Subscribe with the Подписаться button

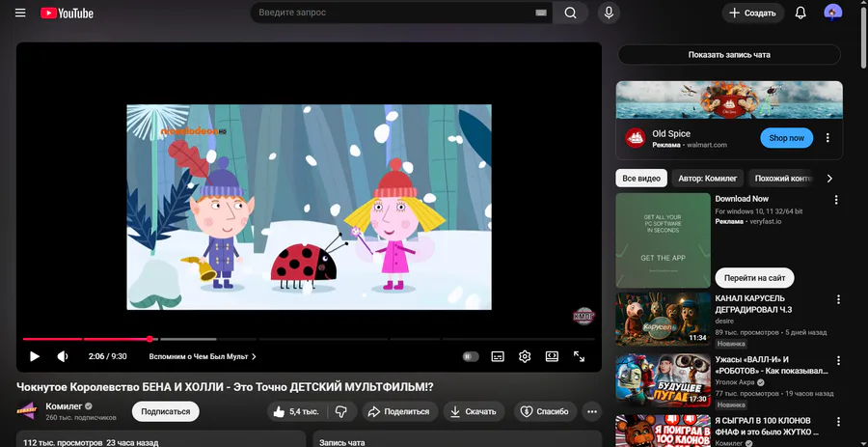click(166, 411)
